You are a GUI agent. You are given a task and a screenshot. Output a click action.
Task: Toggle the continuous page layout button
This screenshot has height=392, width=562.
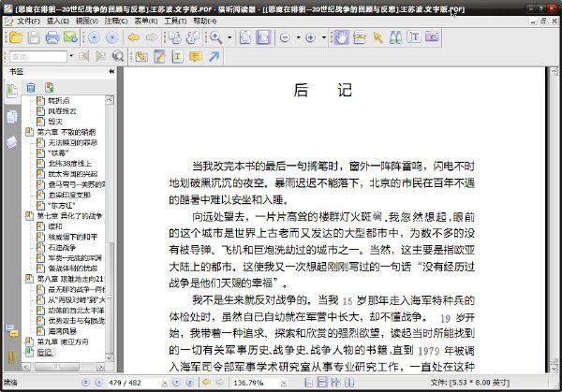point(322,383)
